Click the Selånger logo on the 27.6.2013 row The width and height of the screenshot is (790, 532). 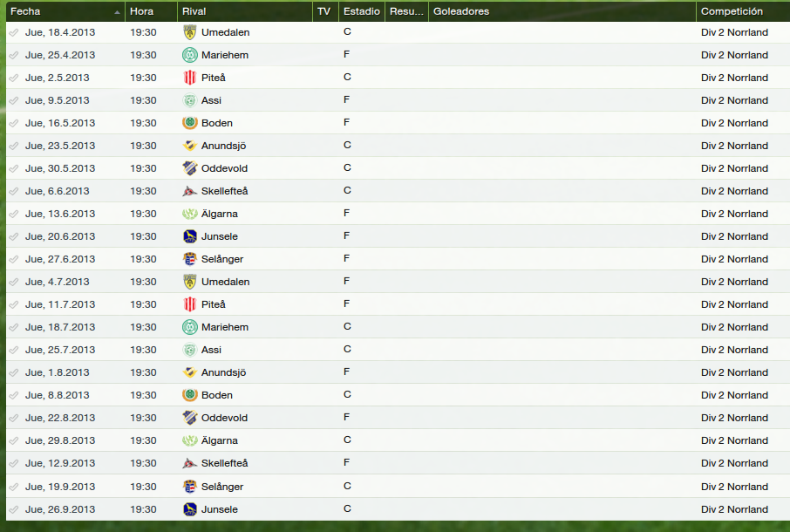(x=189, y=259)
